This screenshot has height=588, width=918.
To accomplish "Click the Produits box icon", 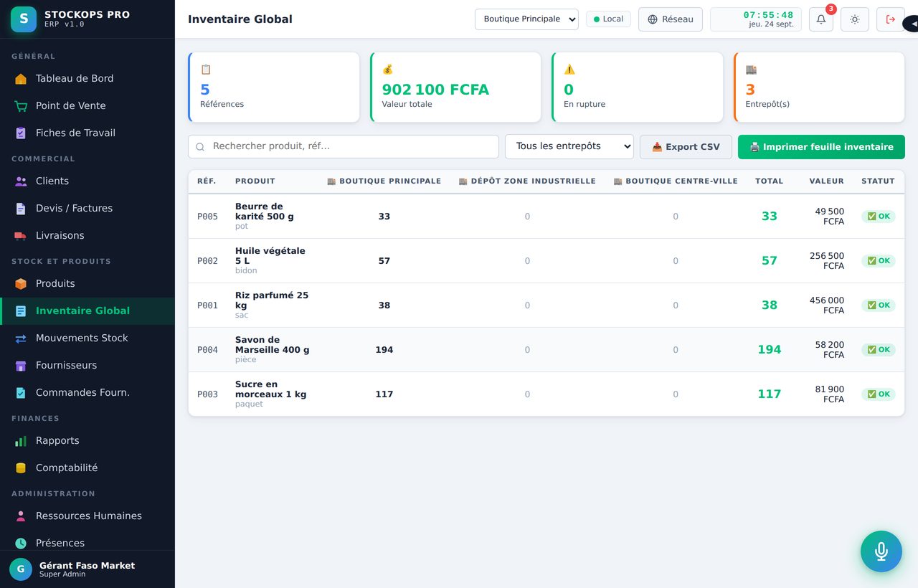I will click(x=21, y=284).
